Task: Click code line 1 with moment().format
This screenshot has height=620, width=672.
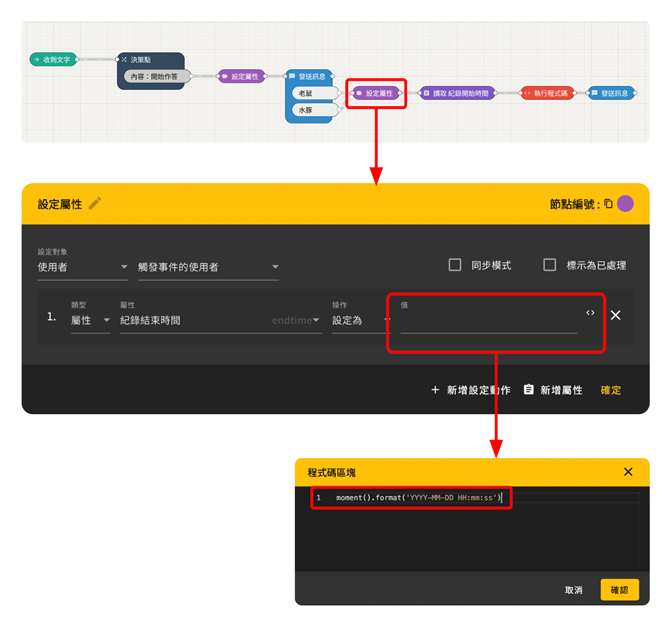Action: pyautogui.click(x=418, y=497)
